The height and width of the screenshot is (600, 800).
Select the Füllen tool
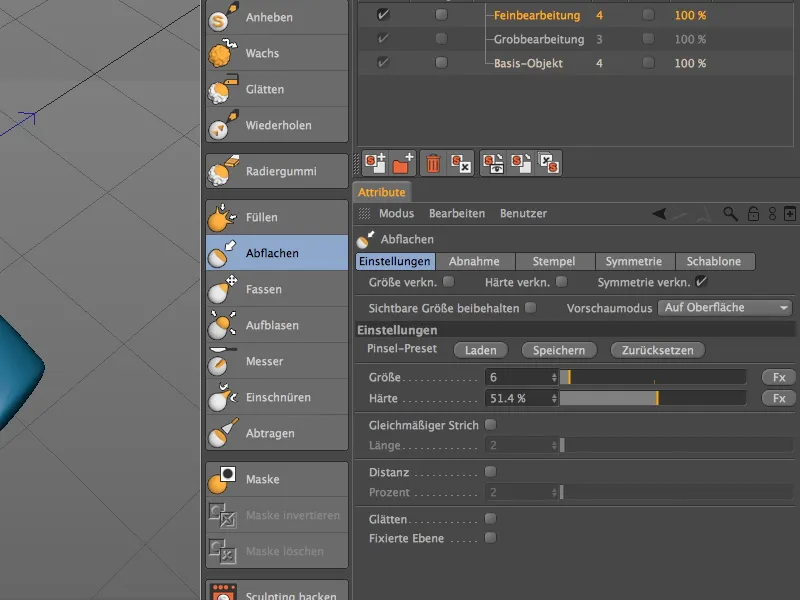point(277,217)
